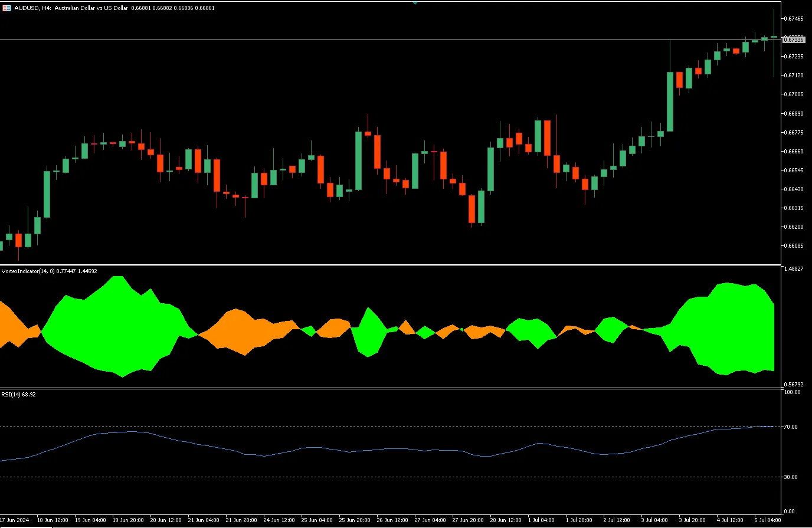Viewport: 812px width, 528px height.
Task: Click the '1 Jul 04:00' time axis label
Action: pyautogui.click(x=542, y=520)
